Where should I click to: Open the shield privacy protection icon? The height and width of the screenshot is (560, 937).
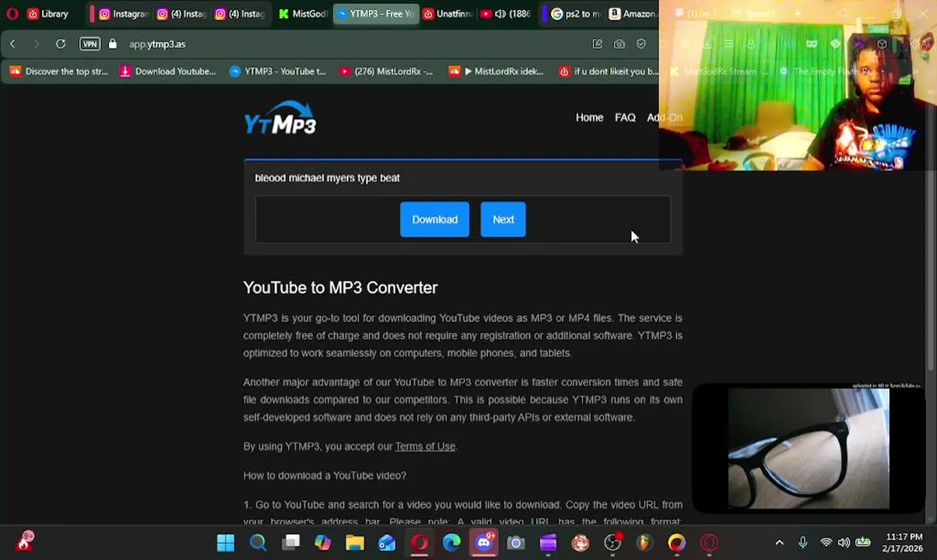pos(641,44)
